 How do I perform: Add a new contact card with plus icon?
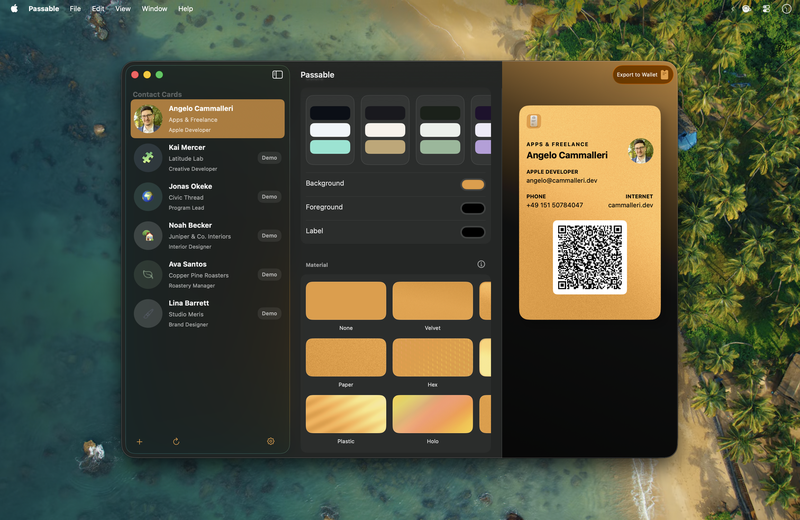(x=139, y=441)
